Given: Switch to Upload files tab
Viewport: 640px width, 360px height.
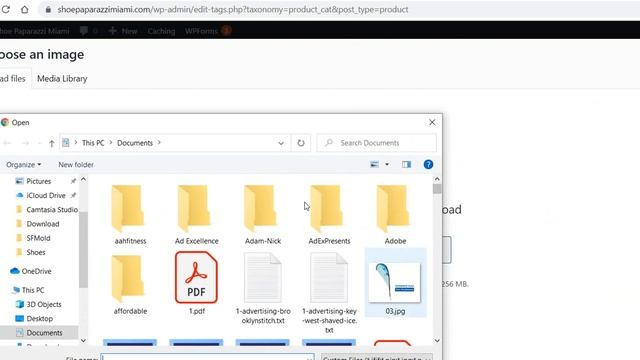Looking at the screenshot, I should pos(13,78).
